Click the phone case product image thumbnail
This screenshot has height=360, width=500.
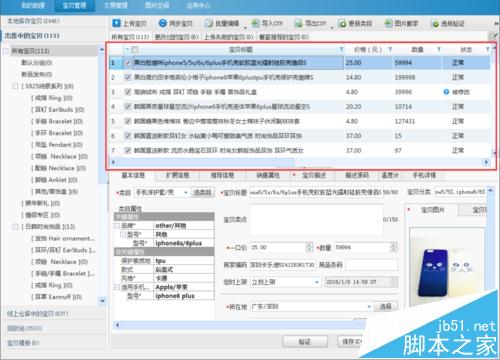click(447, 267)
